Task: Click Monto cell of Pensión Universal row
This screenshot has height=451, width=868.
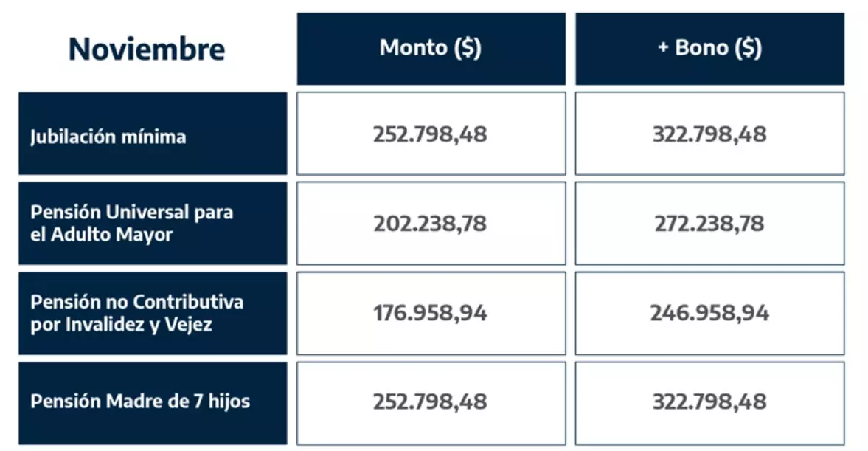Action: (431, 224)
